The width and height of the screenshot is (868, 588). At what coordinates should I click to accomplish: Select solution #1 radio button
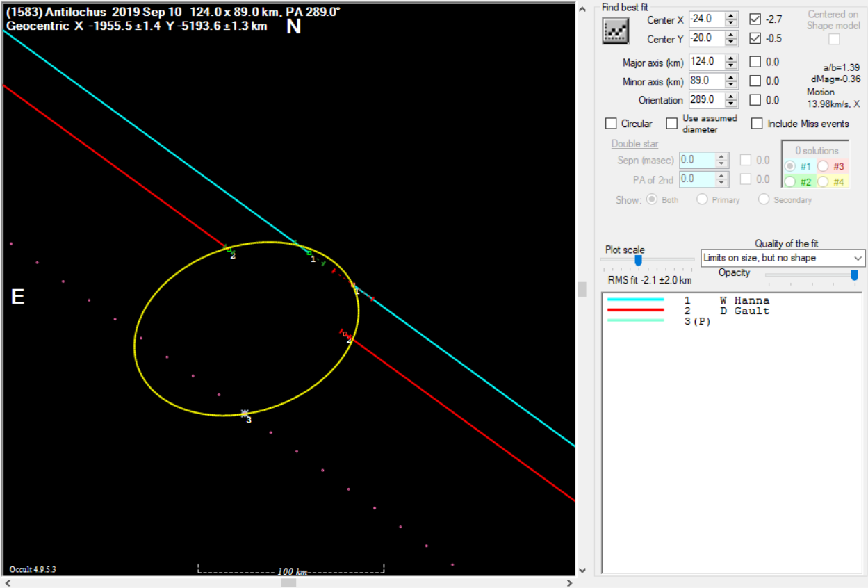coord(790,166)
